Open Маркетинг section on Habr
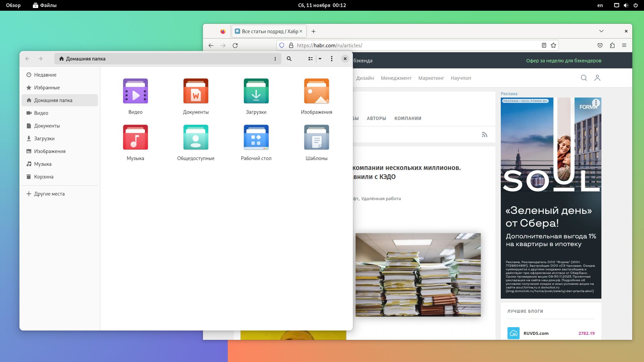The height and width of the screenshot is (362, 644). pos(431,78)
